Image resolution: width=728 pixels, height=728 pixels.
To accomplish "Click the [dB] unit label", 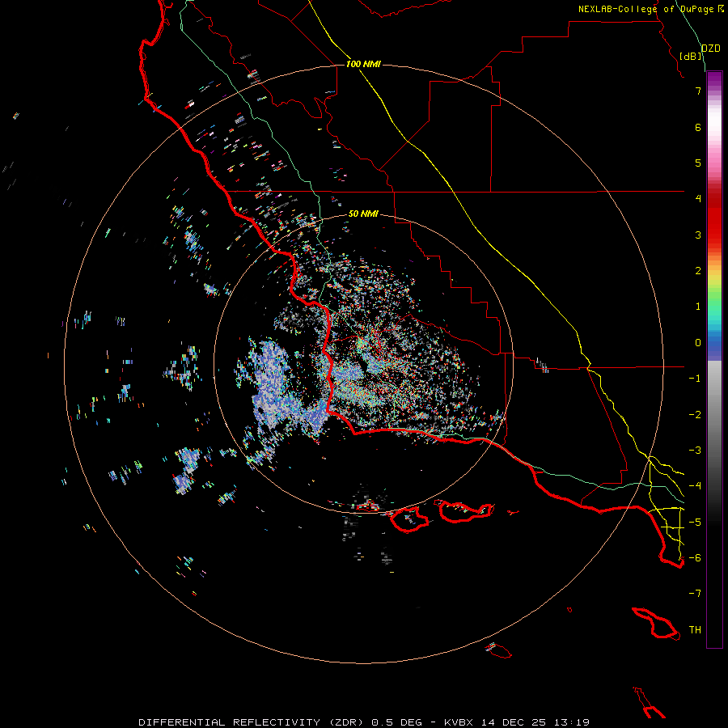I will pyautogui.click(x=691, y=56).
